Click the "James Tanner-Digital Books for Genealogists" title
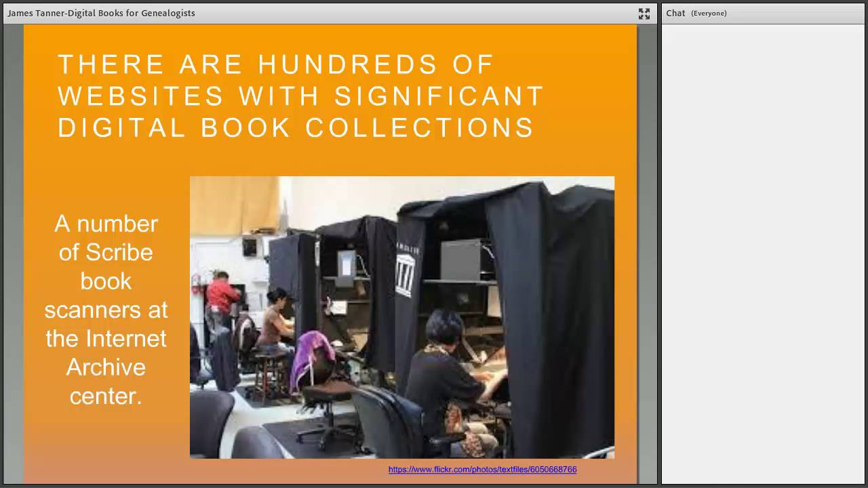The height and width of the screenshot is (488, 868). [102, 13]
